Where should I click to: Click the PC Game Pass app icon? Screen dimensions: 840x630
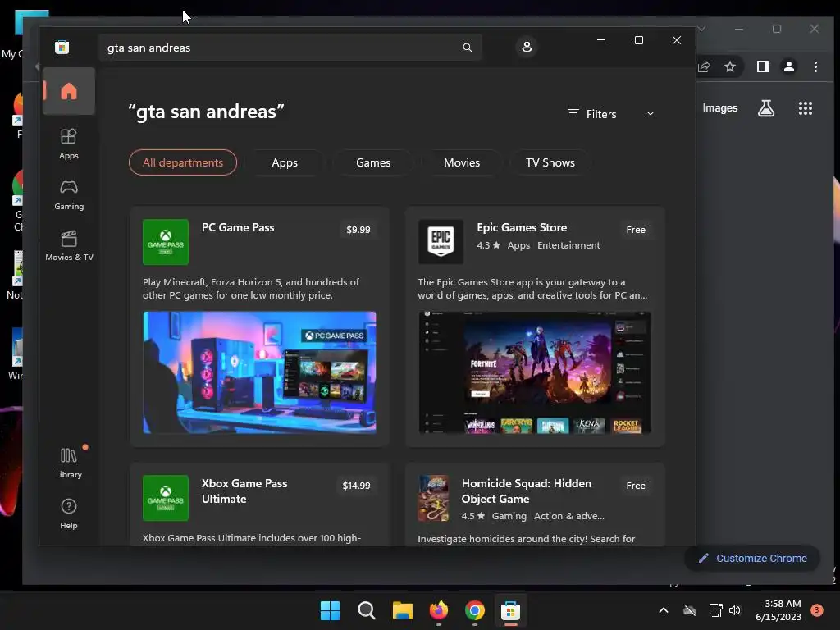[166, 242]
